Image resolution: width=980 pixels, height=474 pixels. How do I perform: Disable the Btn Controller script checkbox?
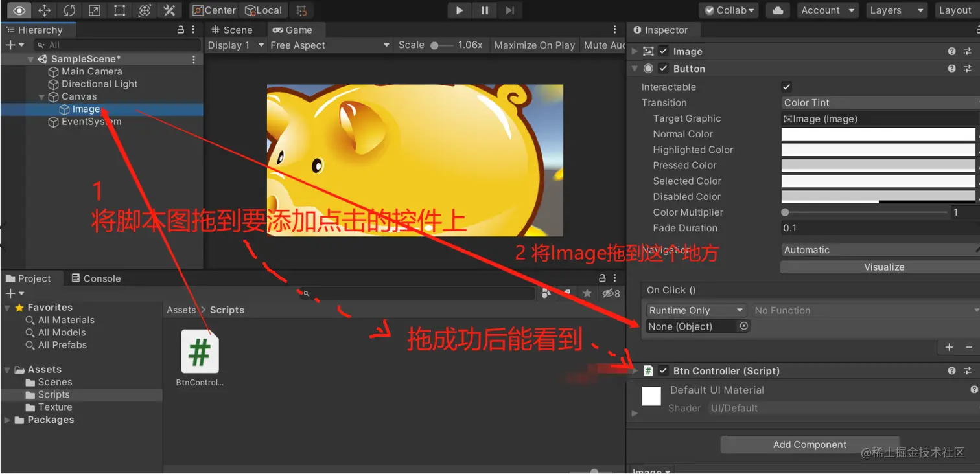coord(664,371)
